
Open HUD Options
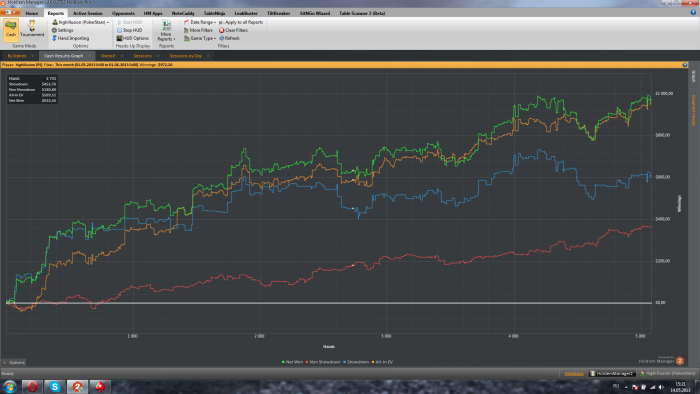click(133, 38)
